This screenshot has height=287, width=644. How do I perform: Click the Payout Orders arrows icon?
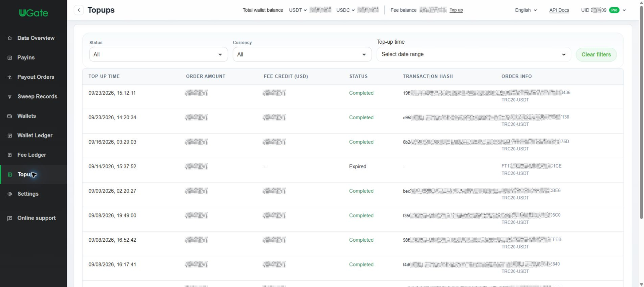point(10,77)
